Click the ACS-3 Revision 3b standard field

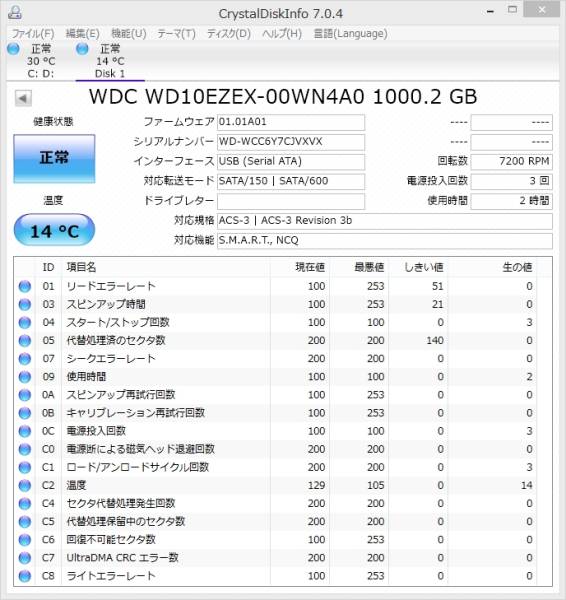coord(385,221)
